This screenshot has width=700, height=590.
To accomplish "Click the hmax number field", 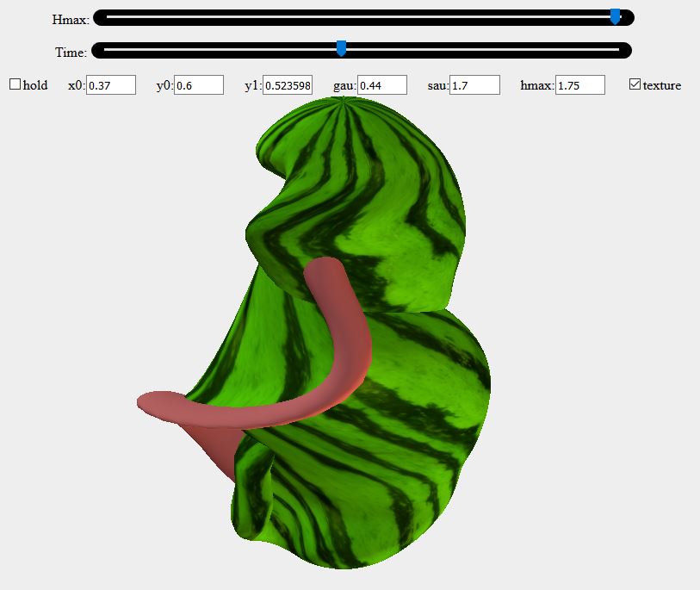I will 580,84.
